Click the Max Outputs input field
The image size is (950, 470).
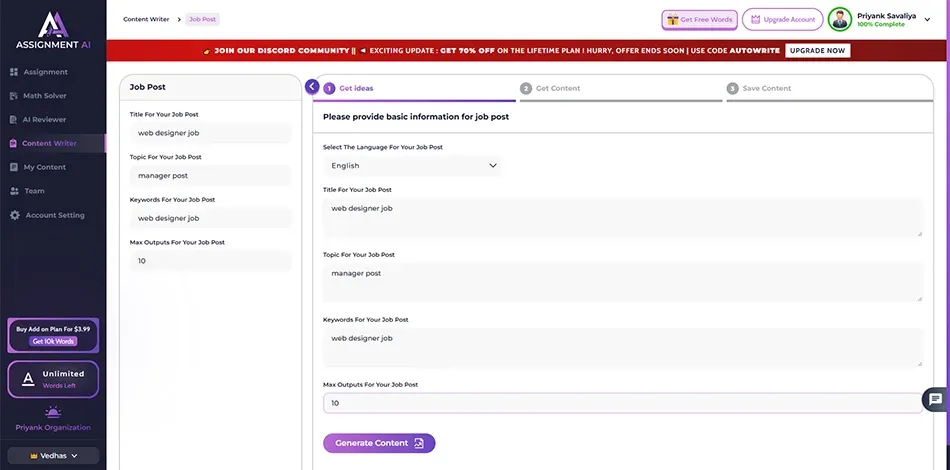tap(620, 403)
